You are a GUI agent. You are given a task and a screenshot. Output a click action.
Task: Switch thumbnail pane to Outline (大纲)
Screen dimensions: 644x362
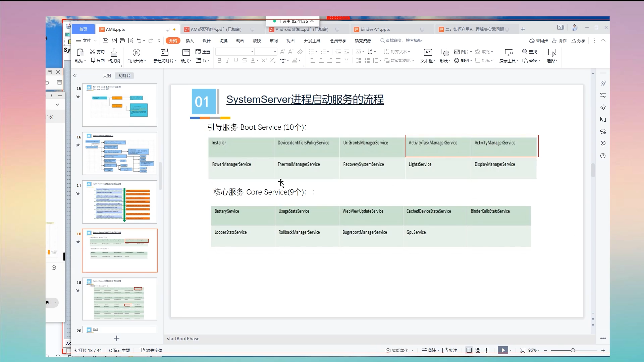[107, 76]
